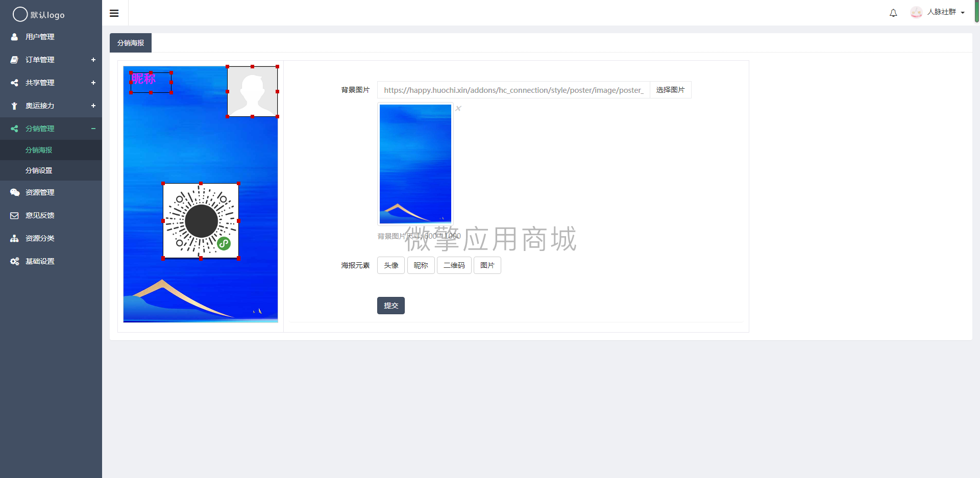Click the 用户管理 person icon
Screen dimensions: 980x478
[x=14, y=37]
